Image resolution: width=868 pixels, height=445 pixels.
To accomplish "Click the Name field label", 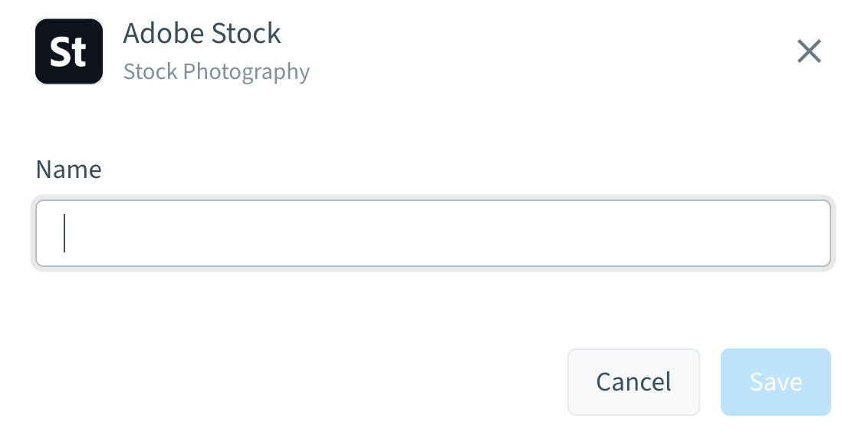I will (x=68, y=169).
